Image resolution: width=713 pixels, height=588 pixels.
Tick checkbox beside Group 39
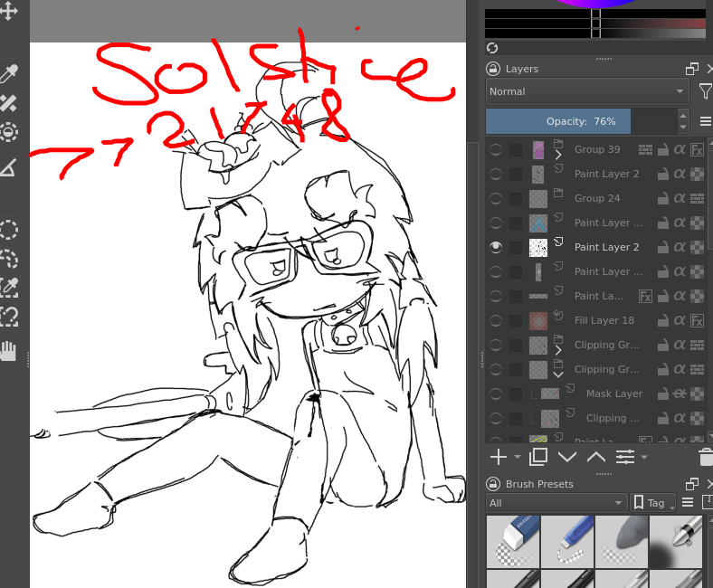[x=516, y=149]
